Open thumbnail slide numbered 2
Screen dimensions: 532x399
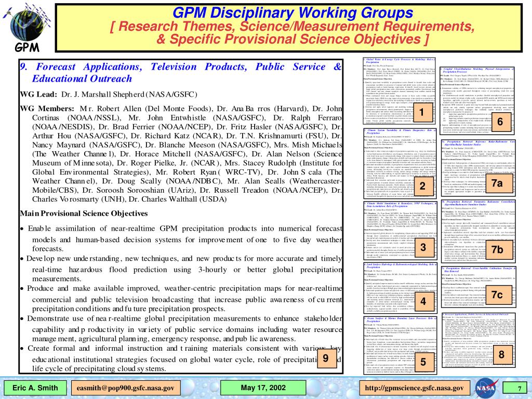click(x=400, y=164)
